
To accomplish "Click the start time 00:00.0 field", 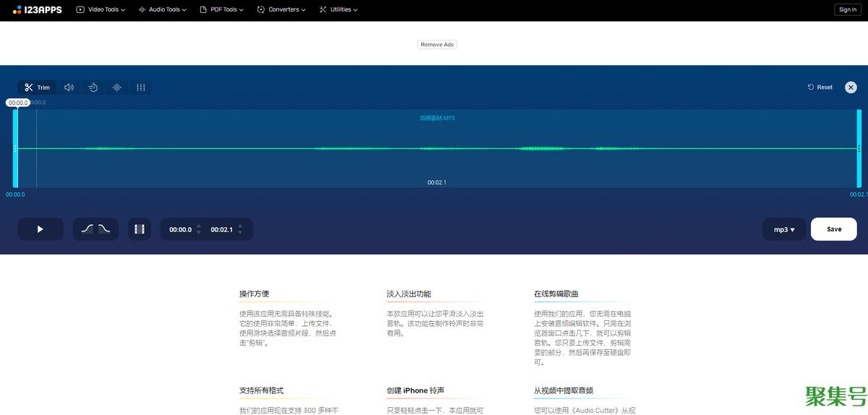I will [x=180, y=229].
